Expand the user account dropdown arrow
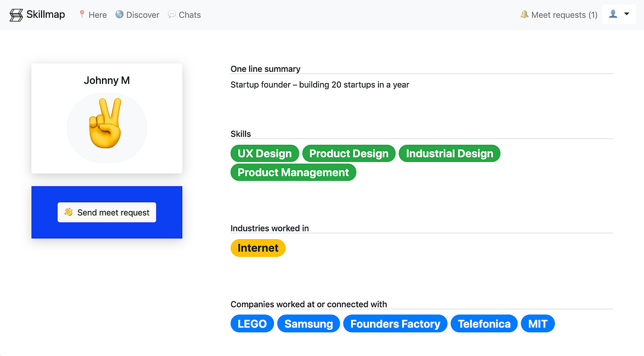The image size is (644, 356). click(x=627, y=14)
